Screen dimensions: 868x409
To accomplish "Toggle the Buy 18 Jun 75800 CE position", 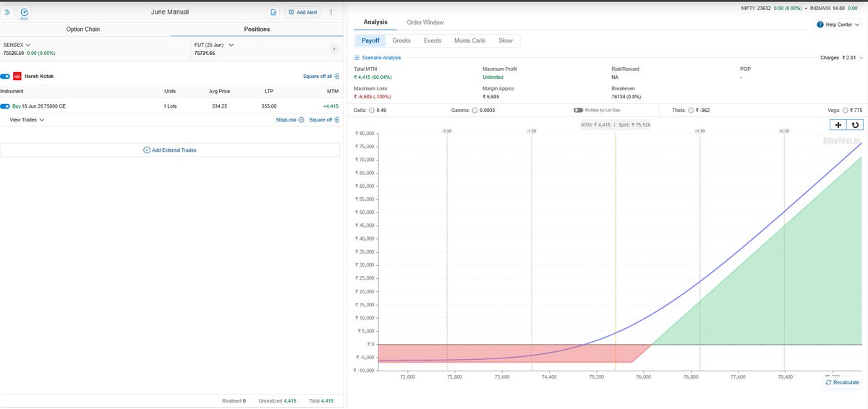I will pyautogui.click(x=5, y=106).
